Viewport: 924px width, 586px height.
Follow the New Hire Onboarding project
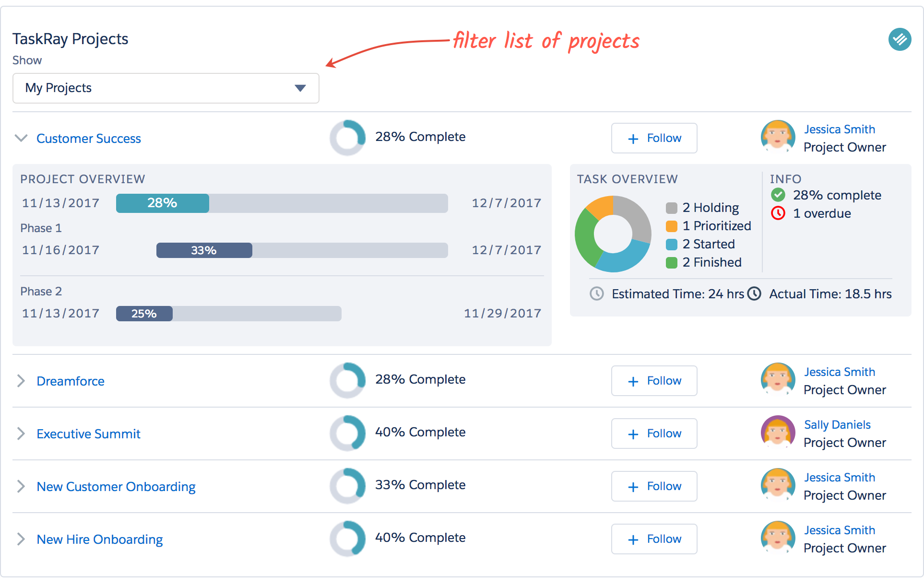tap(654, 539)
